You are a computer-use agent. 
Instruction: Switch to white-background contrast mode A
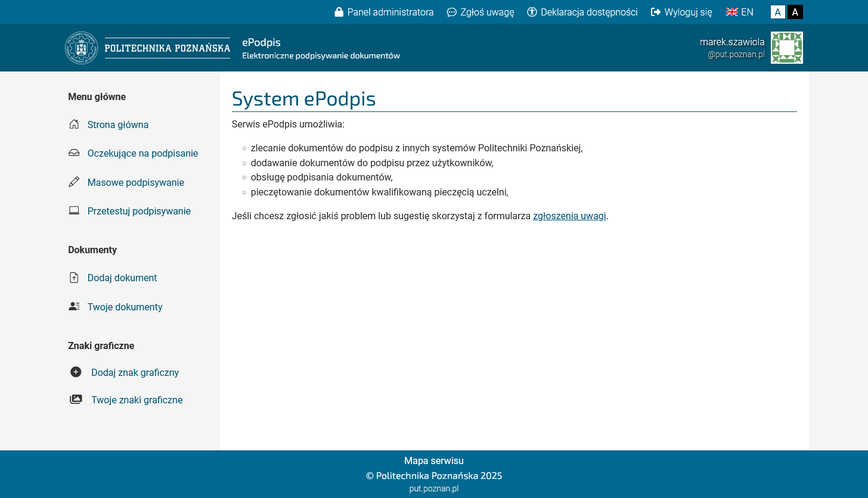pos(777,12)
